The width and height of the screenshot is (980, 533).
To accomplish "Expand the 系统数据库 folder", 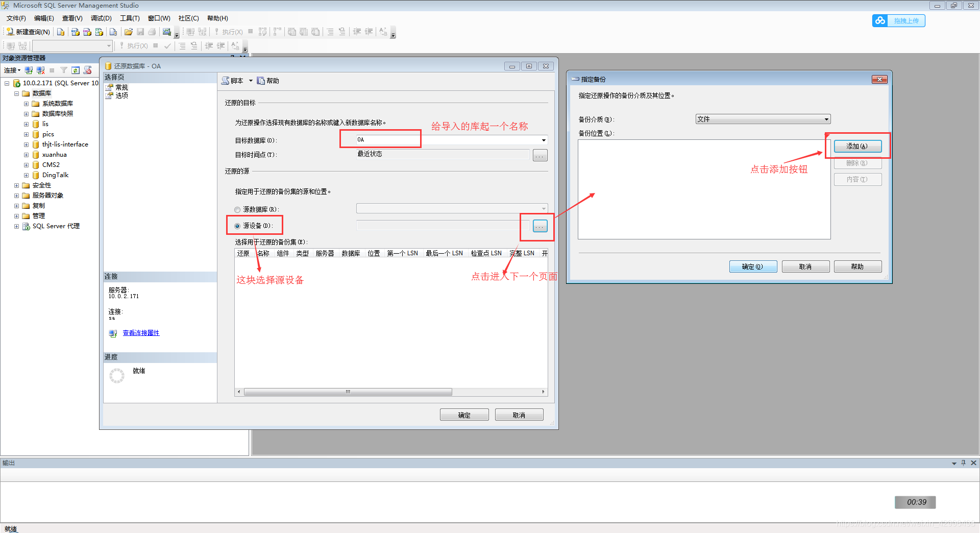I will point(26,104).
